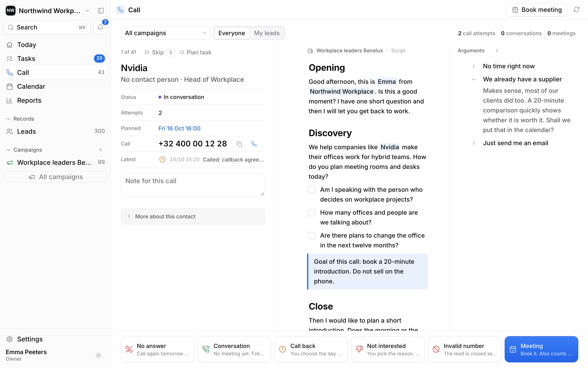Switch filter to My leads
Viewport: 588px width, 368px height.
coord(267,33)
